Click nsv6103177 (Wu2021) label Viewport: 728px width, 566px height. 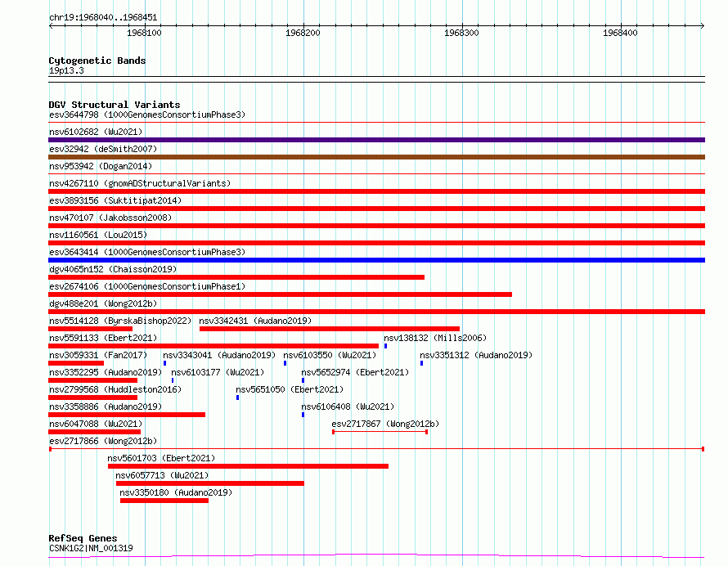coord(218,372)
